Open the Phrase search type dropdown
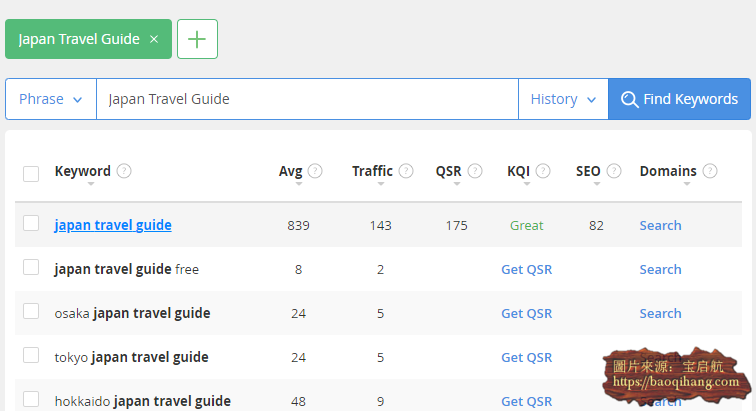Image resolution: width=756 pixels, height=411 pixels. pos(50,99)
